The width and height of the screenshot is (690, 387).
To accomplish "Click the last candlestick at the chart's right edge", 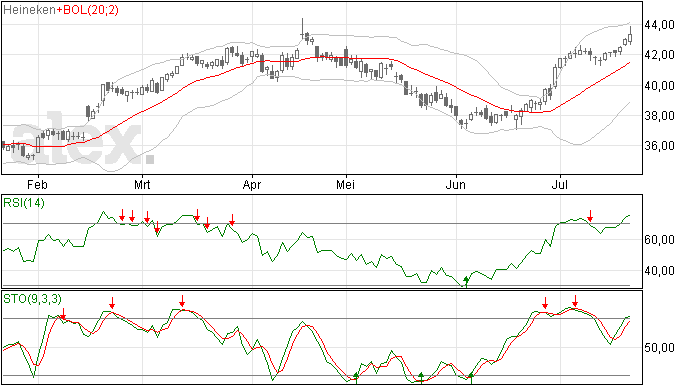I will click(631, 36).
